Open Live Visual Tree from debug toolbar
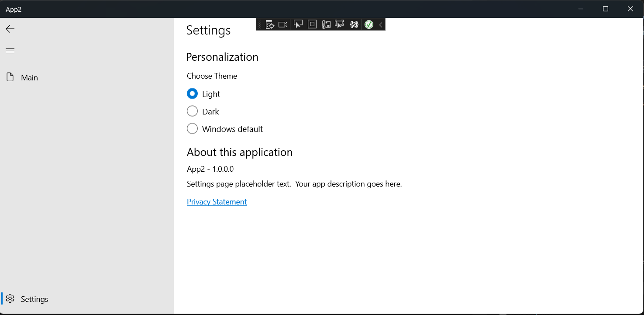Viewport: 644px width, 315px height. (270, 25)
